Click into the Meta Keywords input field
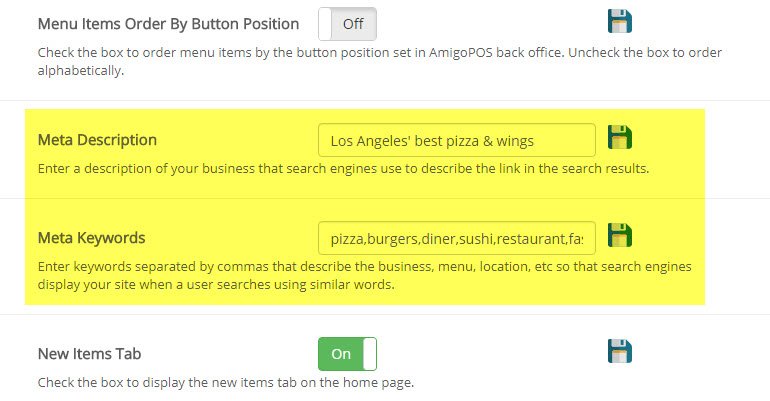Viewport: 770px width, 401px height. point(456,238)
